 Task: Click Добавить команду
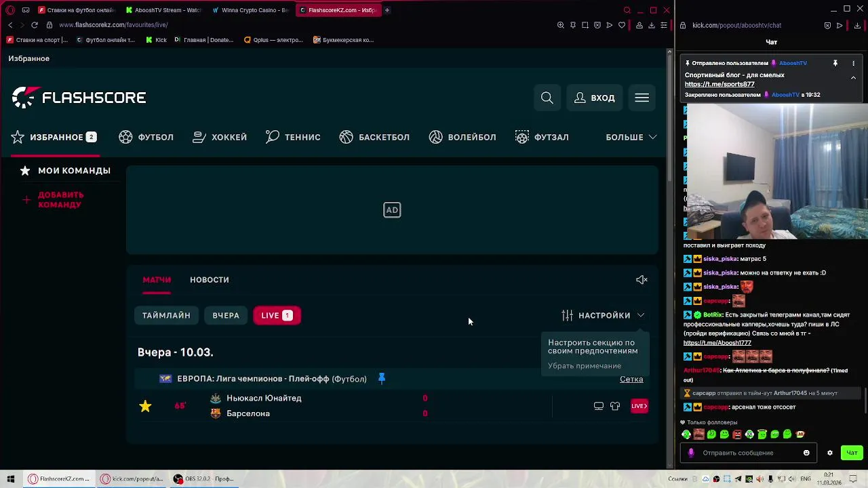[54, 200]
